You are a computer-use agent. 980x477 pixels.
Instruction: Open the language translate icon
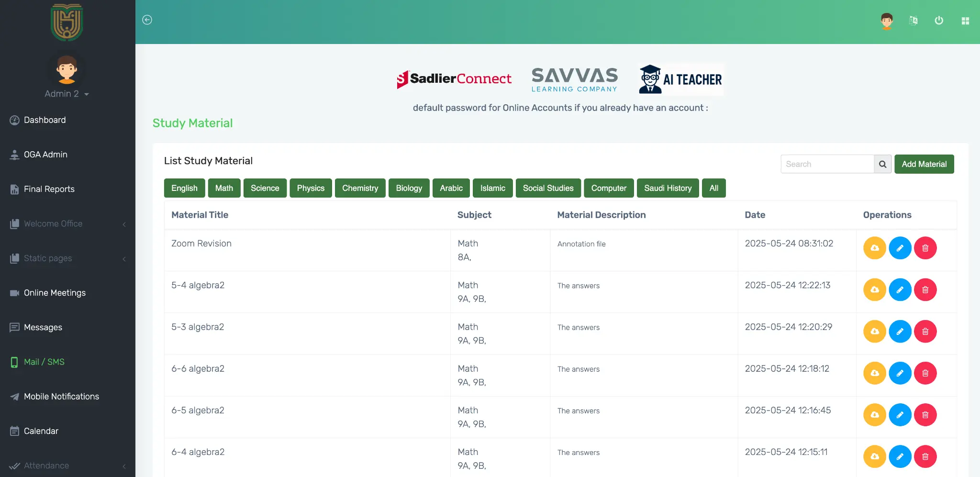913,21
